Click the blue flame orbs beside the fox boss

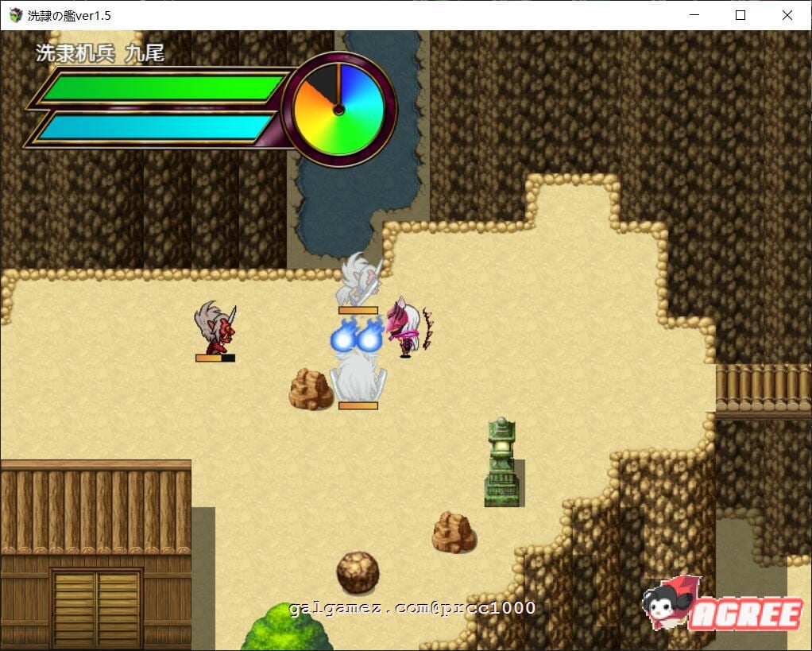point(355,338)
